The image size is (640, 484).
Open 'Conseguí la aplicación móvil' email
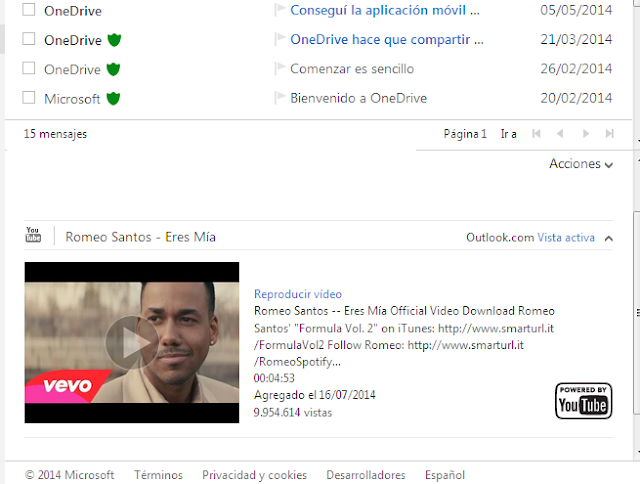pyautogui.click(x=385, y=10)
